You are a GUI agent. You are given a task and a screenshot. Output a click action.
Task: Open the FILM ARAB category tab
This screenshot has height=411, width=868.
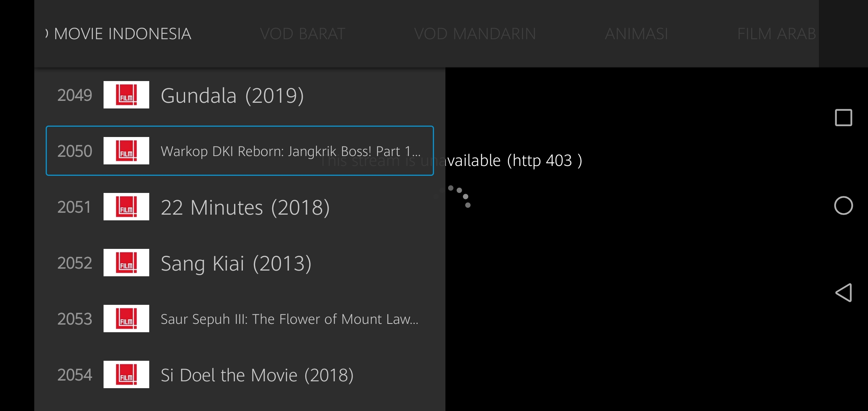(776, 34)
